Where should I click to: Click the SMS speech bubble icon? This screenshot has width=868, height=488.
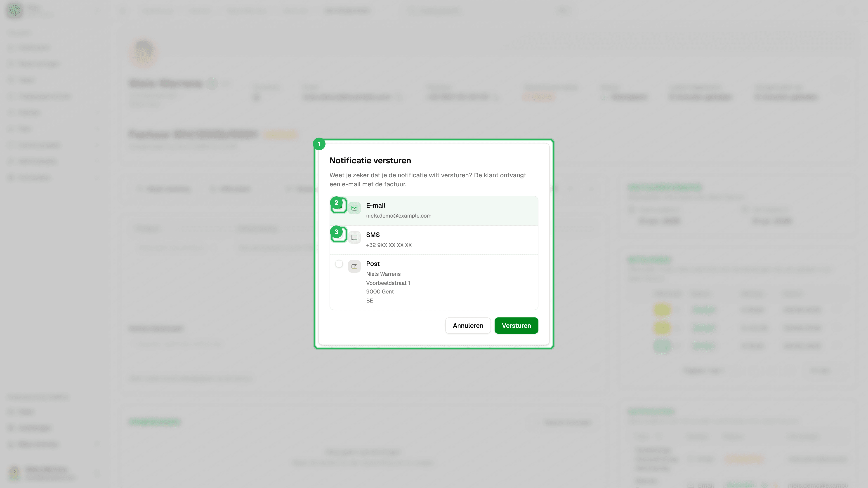tap(354, 237)
